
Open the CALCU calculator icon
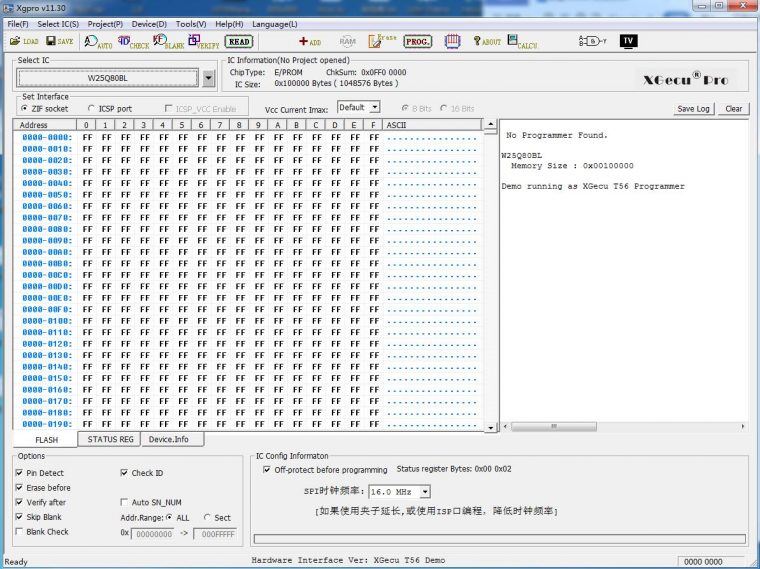click(x=522, y=42)
